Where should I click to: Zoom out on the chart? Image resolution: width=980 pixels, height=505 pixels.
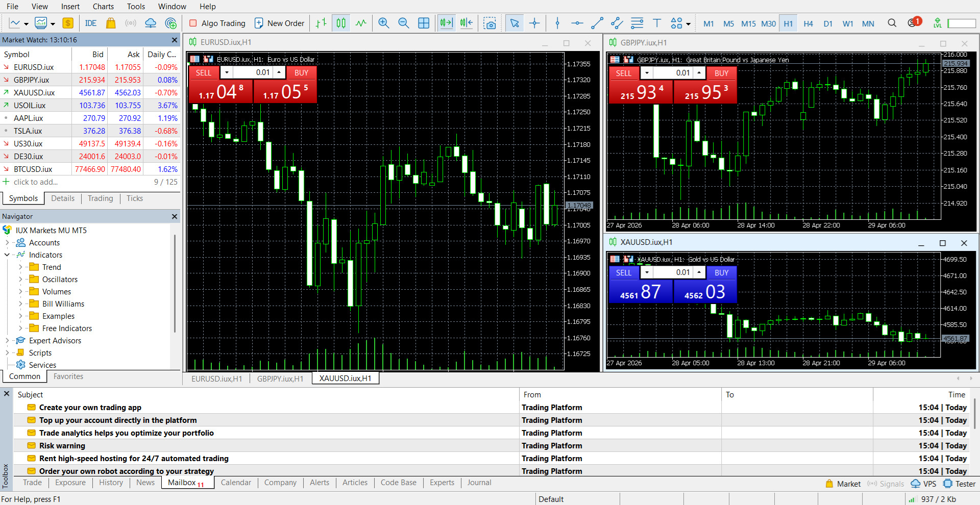(404, 23)
